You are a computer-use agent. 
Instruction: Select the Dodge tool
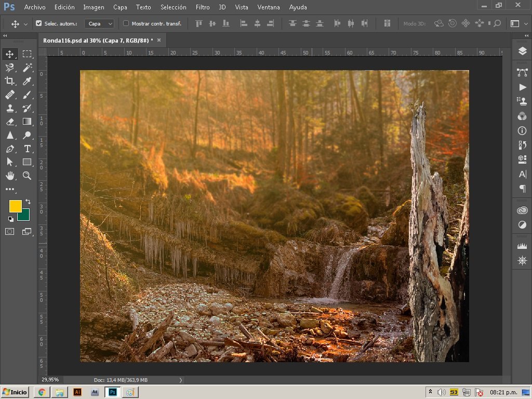(x=27, y=135)
